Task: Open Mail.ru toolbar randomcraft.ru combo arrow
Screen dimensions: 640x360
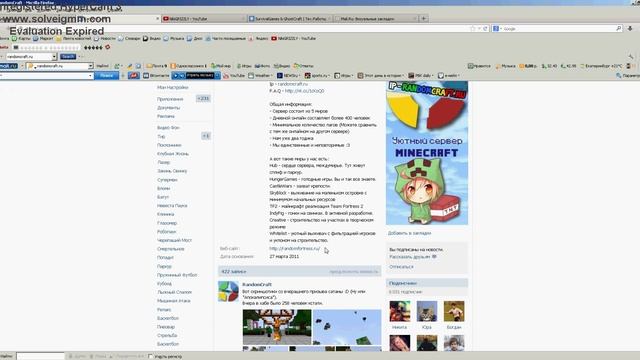Action: point(91,66)
